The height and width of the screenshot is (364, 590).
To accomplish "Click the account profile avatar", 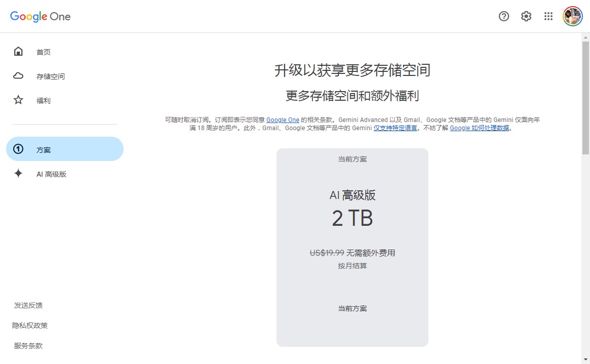I will [573, 16].
